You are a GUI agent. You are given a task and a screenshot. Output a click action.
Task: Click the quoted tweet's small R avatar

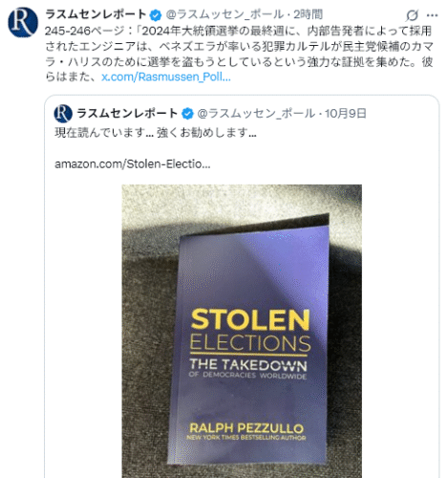click(x=63, y=114)
